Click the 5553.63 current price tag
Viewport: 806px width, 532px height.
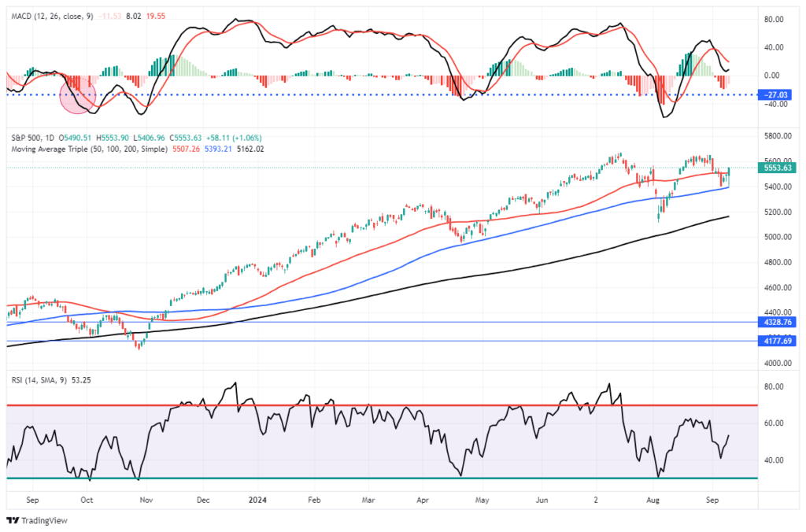pyautogui.click(x=776, y=168)
